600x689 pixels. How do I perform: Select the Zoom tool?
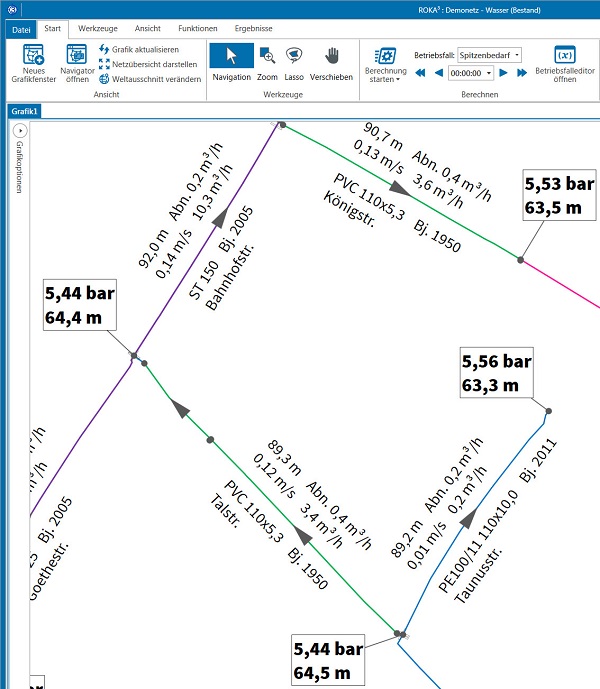tap(267, 62)
